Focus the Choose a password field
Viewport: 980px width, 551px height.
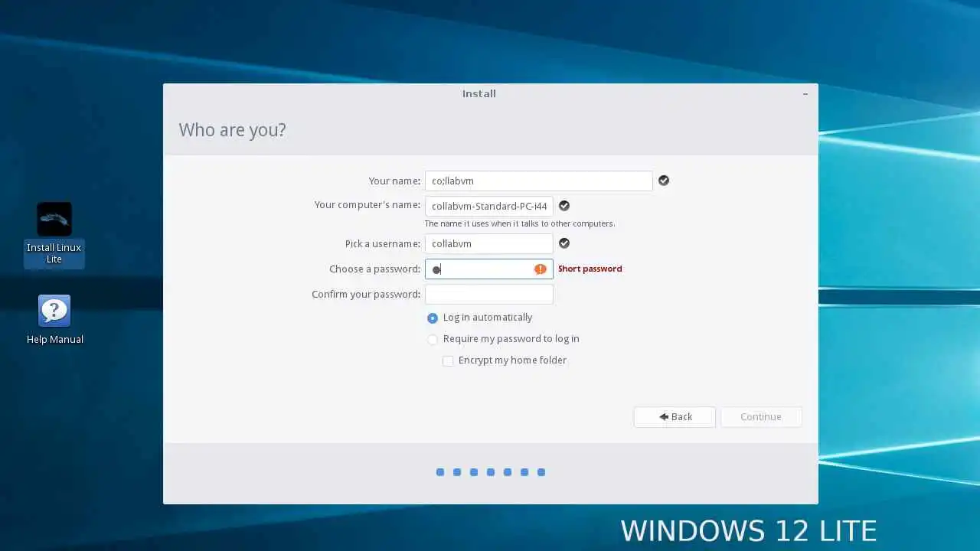pos(489,269)
